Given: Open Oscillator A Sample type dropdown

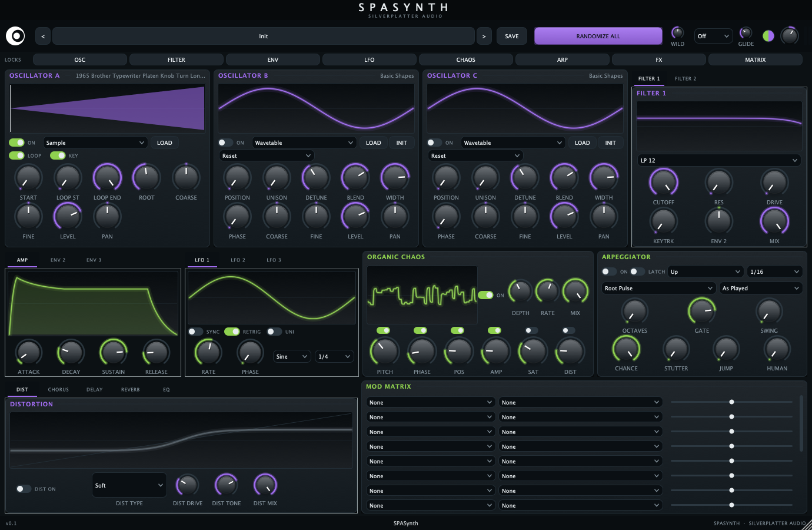Looking at the screenshot, I should [95, 143].
